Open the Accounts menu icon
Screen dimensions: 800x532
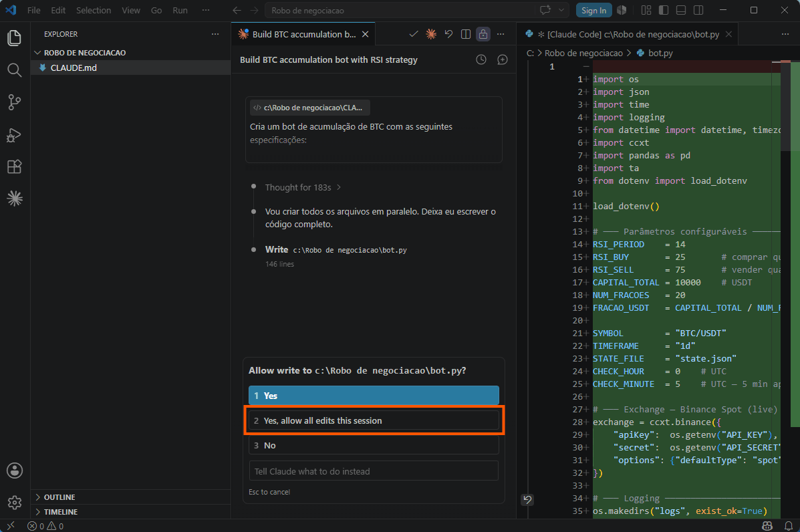coord(14,471)
